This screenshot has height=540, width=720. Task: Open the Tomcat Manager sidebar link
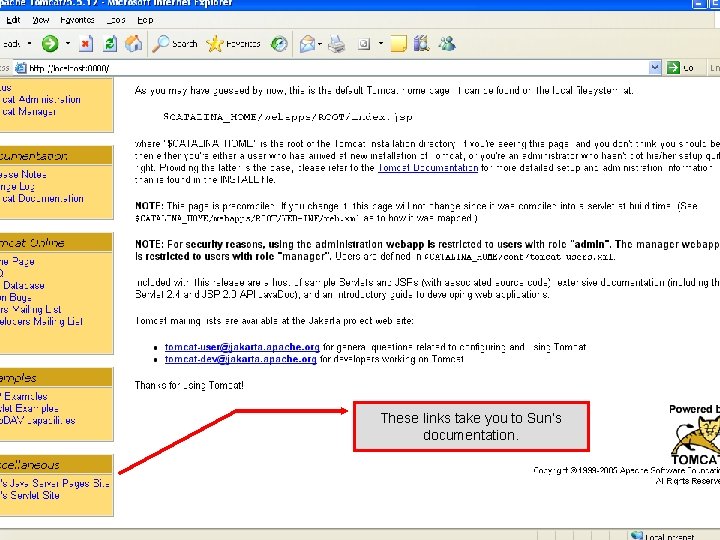click(x=28, y=111)
